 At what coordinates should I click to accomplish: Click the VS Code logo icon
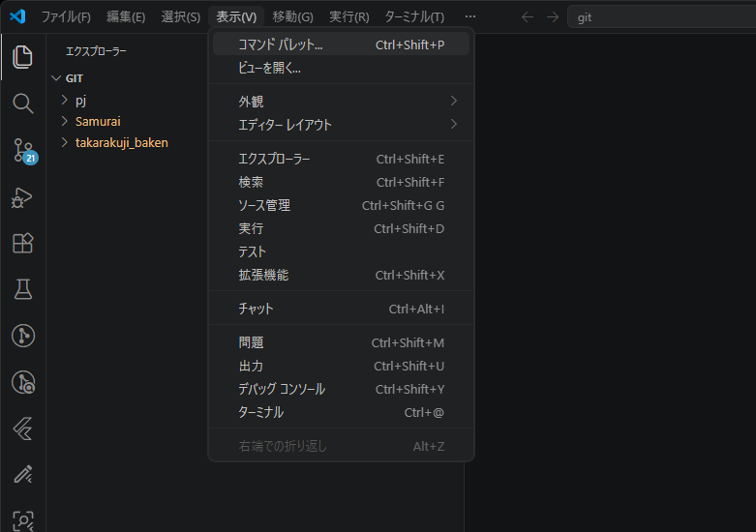[x=17, y=16]
